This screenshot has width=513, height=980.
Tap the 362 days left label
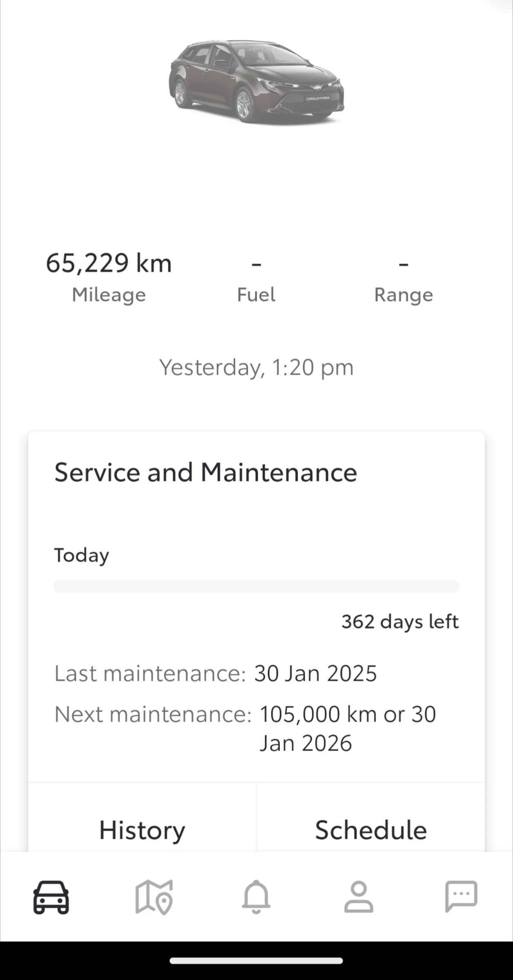[400, 621]
